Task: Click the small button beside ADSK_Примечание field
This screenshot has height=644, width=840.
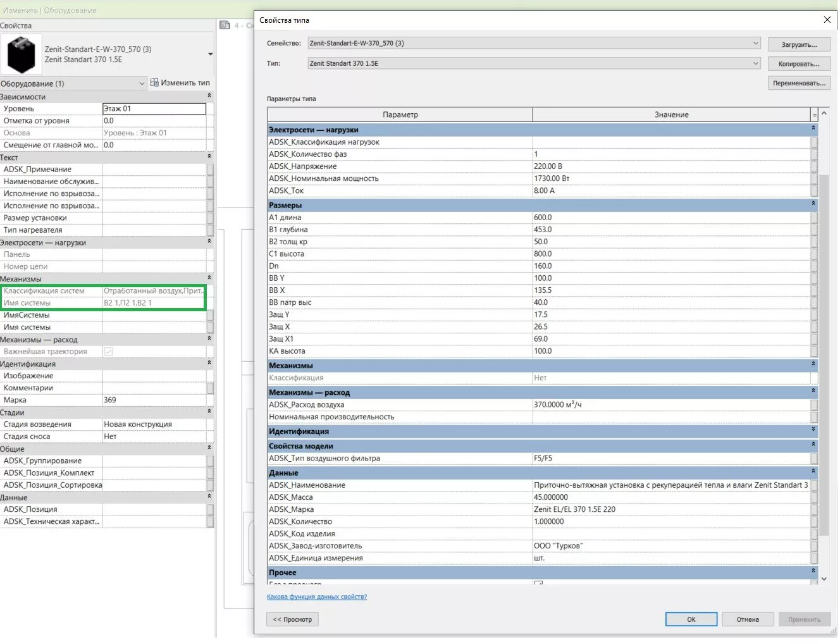Action: (x=210, y=170)
